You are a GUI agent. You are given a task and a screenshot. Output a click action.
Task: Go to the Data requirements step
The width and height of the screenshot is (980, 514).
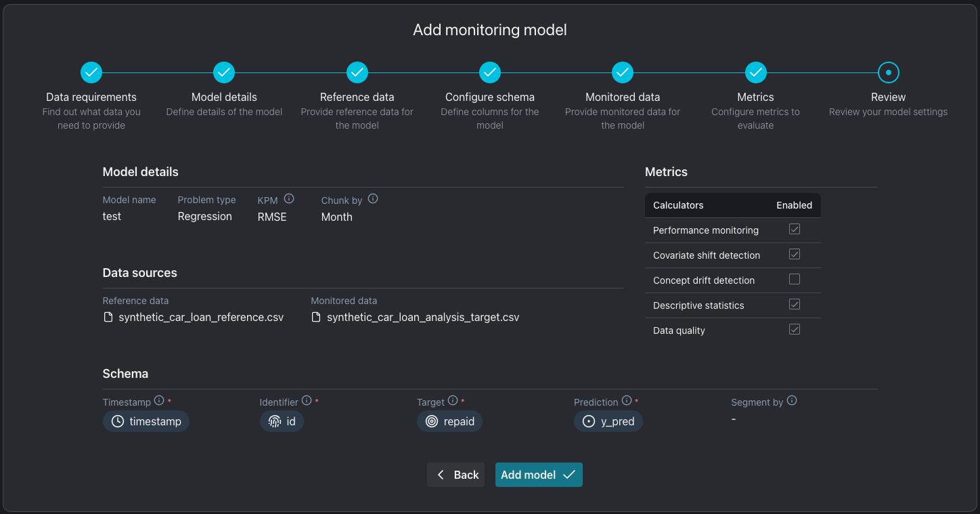pos(91,72)
